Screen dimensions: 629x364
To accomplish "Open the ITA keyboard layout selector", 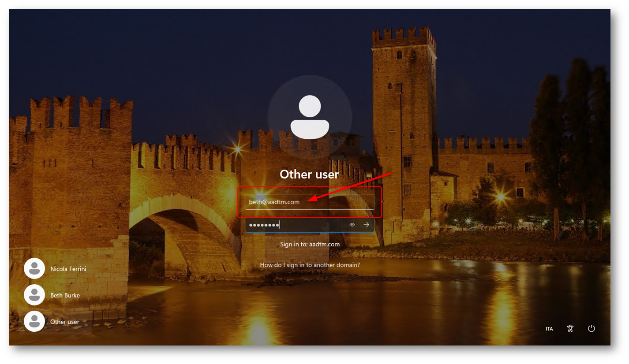I will pyautogui.click(x=549, y=328).
